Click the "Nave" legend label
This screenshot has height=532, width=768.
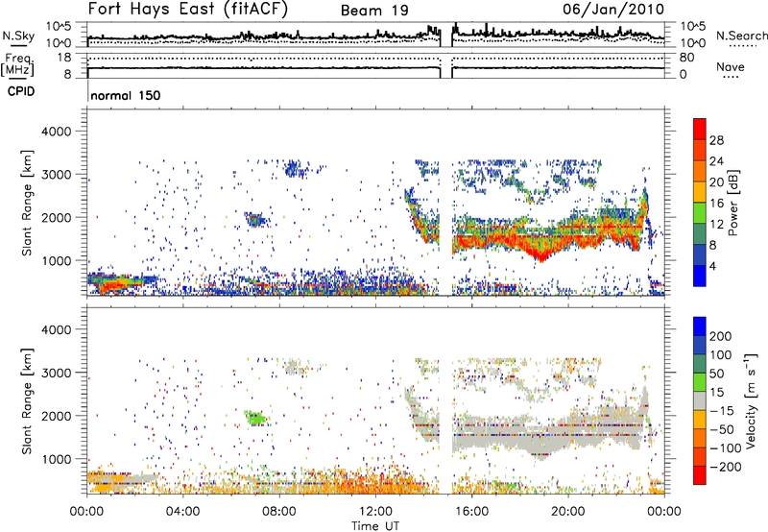point(731,66)
